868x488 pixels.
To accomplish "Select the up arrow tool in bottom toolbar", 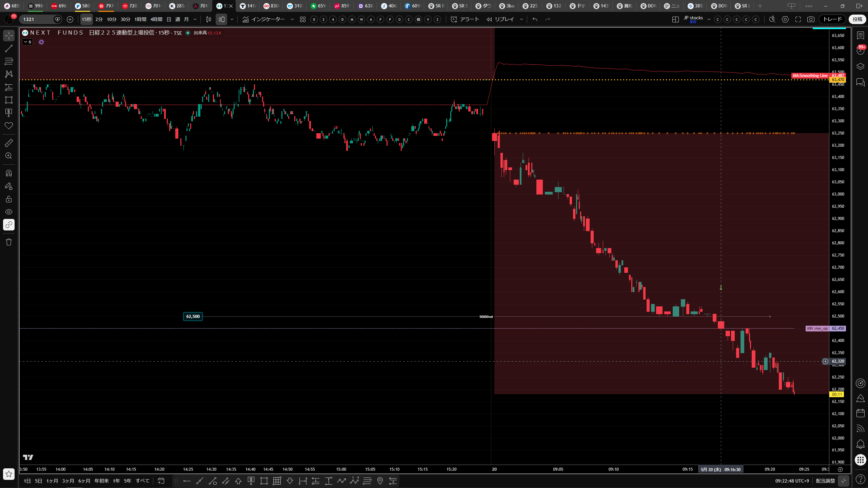I will [238, 481].
